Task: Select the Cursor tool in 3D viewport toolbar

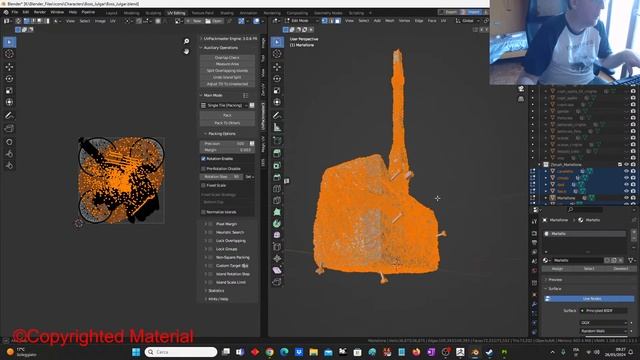Action: click(277, 54)
